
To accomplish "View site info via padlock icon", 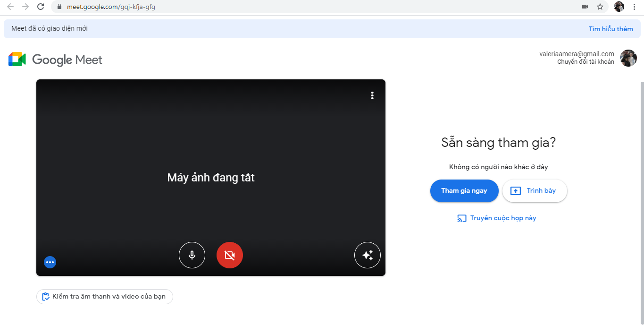I will [59, 7].
